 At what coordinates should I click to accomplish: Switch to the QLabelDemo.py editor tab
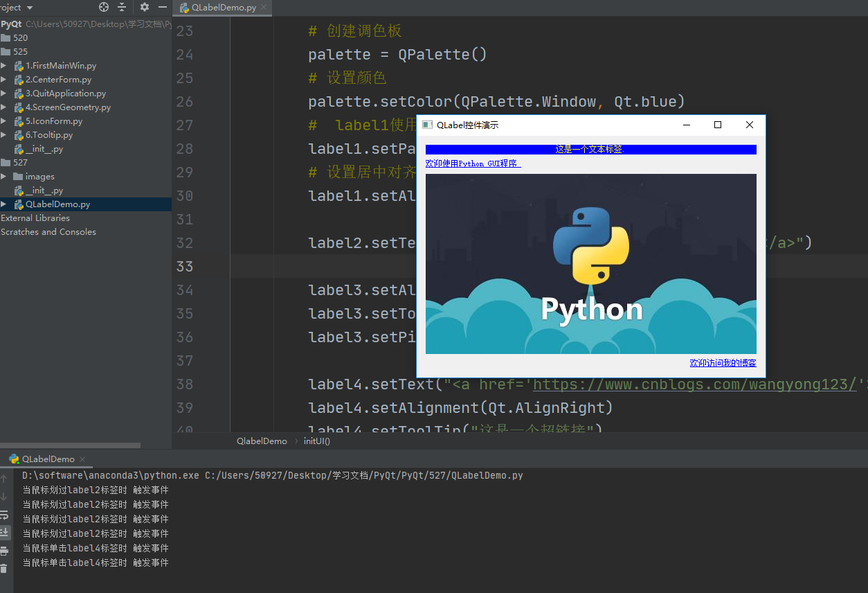223,8
